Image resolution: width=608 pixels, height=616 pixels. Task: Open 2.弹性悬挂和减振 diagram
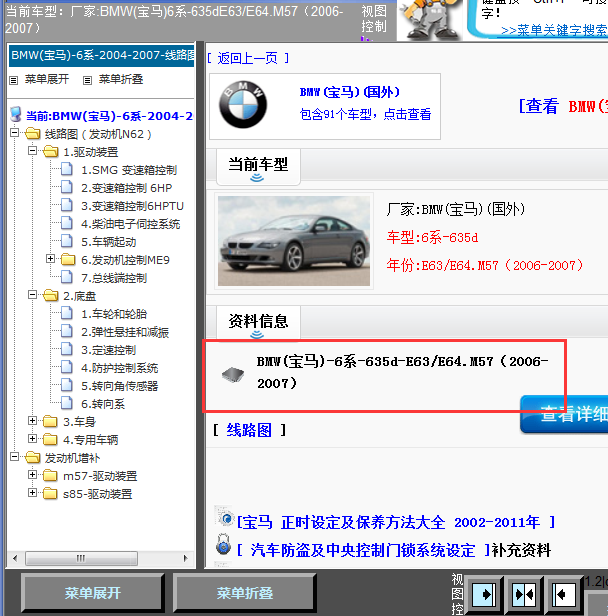click(125, 332)
